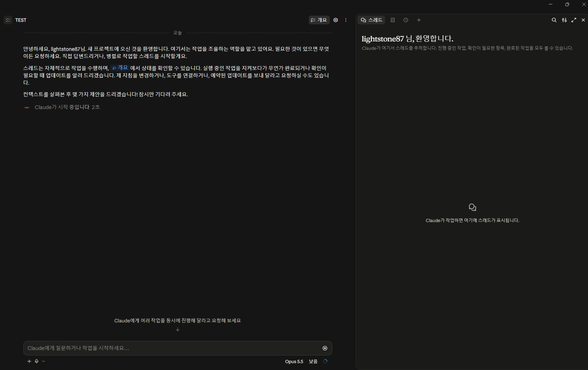The width and height of the screenshot is (588, 370).
Task: Add an attachment with the plus icon
Action: [x=29, y=361]
